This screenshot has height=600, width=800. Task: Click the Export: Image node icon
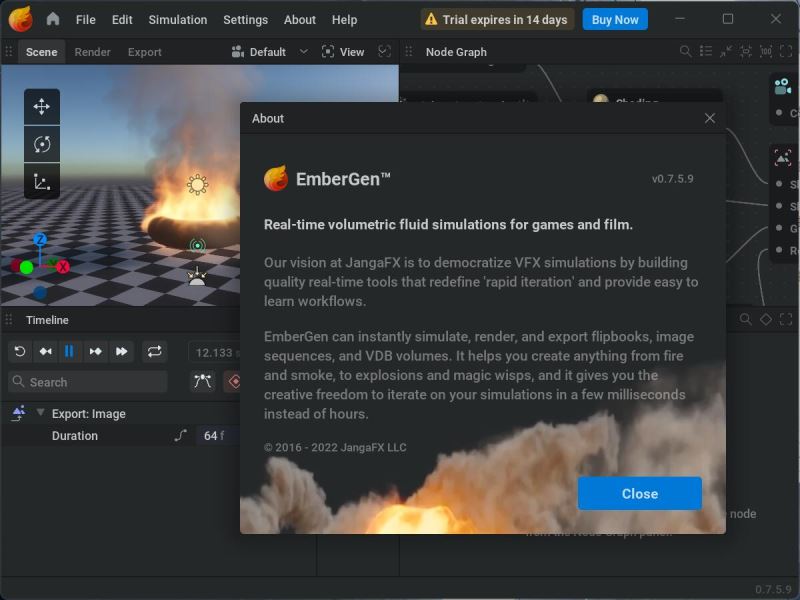pos(19,413)
